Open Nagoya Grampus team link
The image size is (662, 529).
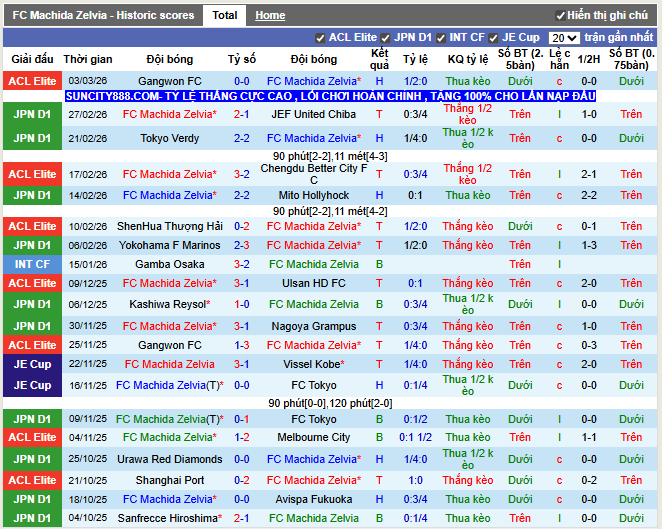click(314, 326)
